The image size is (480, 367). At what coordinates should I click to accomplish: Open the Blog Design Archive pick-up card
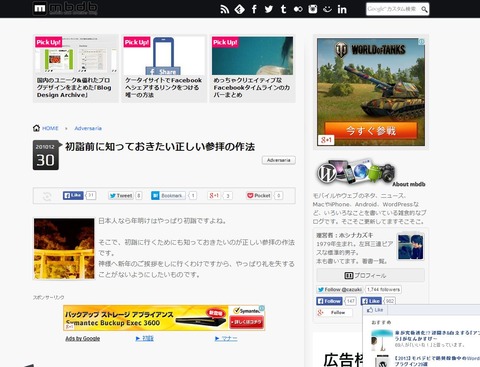[76, 68]
